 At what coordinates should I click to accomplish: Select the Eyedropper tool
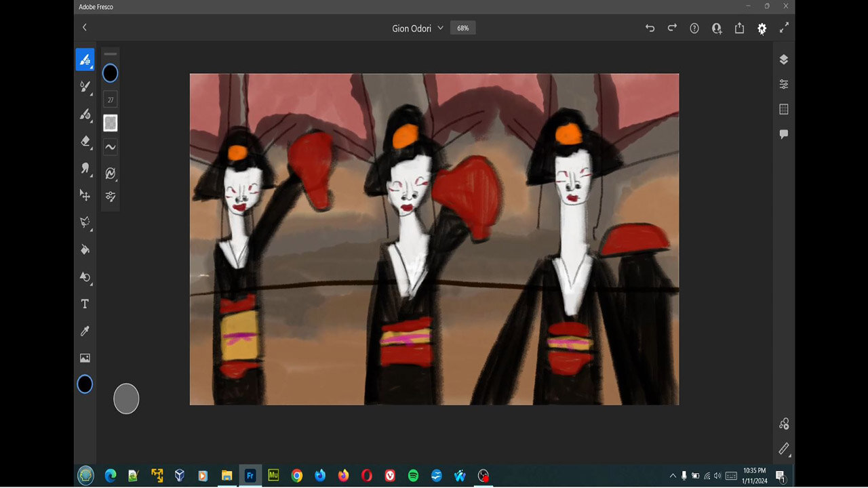tap(85, 331)
